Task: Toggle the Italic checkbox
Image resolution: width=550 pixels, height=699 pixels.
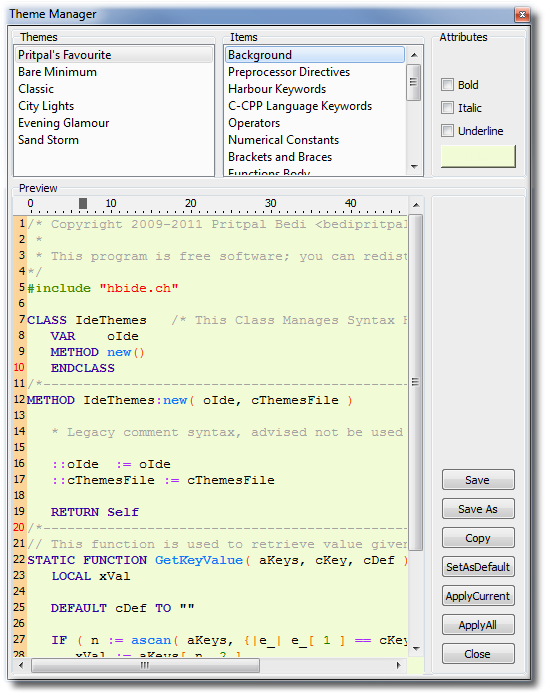Action: point(447,107)
